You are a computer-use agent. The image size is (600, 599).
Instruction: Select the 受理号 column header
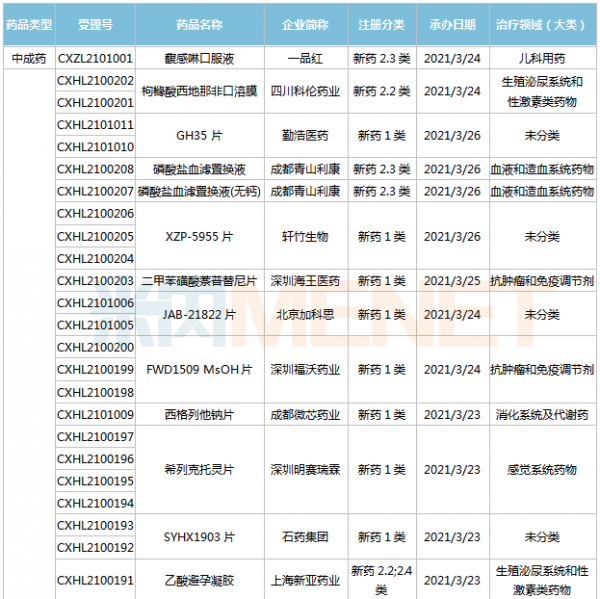[x=95, y=22]
